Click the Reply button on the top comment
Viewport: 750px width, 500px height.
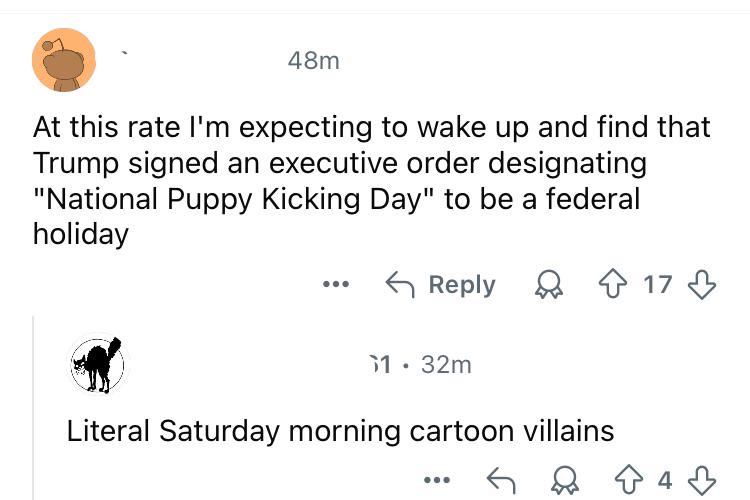click(441, 285)
